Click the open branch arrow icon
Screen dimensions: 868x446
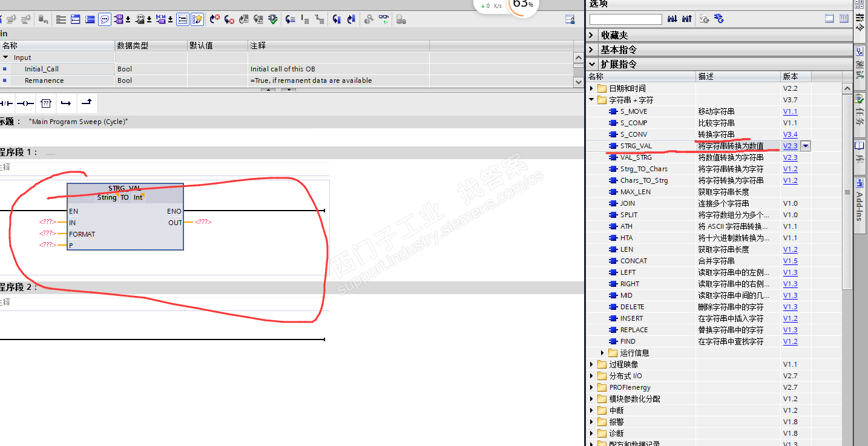tap(66, 103)
